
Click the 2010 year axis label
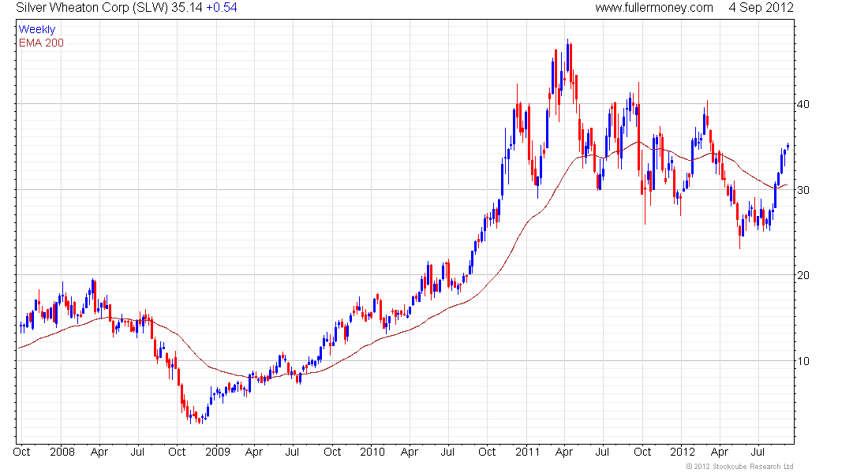(372, 452)
